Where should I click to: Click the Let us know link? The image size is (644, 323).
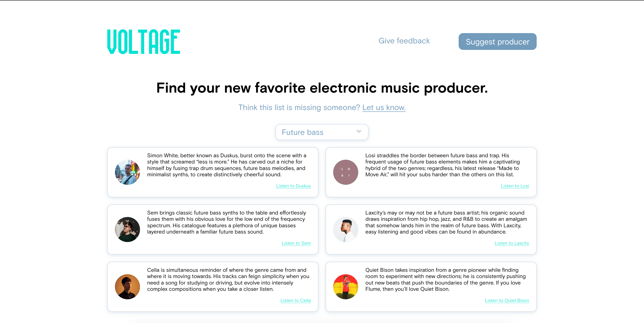coord(384,108)
